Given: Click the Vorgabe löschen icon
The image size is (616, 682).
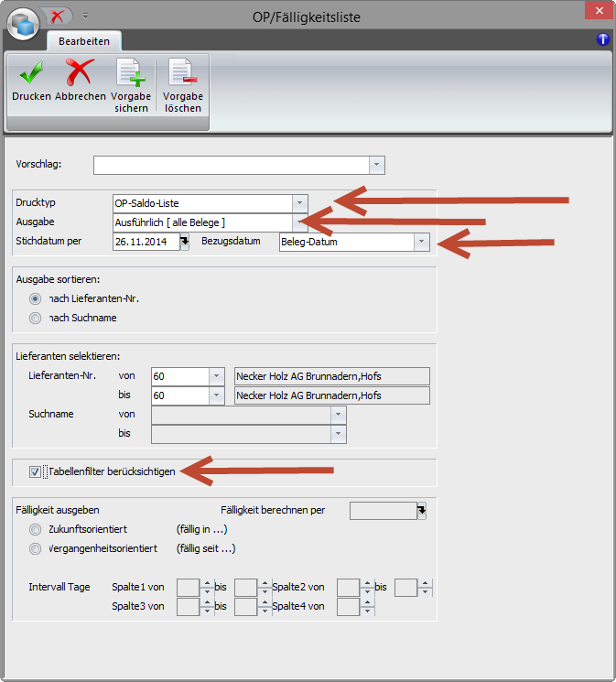Looking at the screenshot, I should click(182, 74).
